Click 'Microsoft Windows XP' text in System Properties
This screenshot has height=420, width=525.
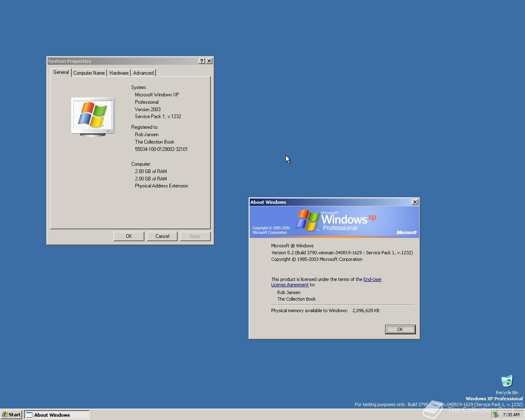pyautogui.click(x=157, y=95)
